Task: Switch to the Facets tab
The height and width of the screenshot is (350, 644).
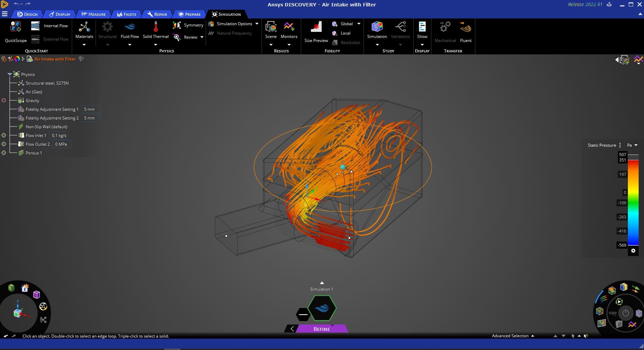Action: (x=126, y=14)
